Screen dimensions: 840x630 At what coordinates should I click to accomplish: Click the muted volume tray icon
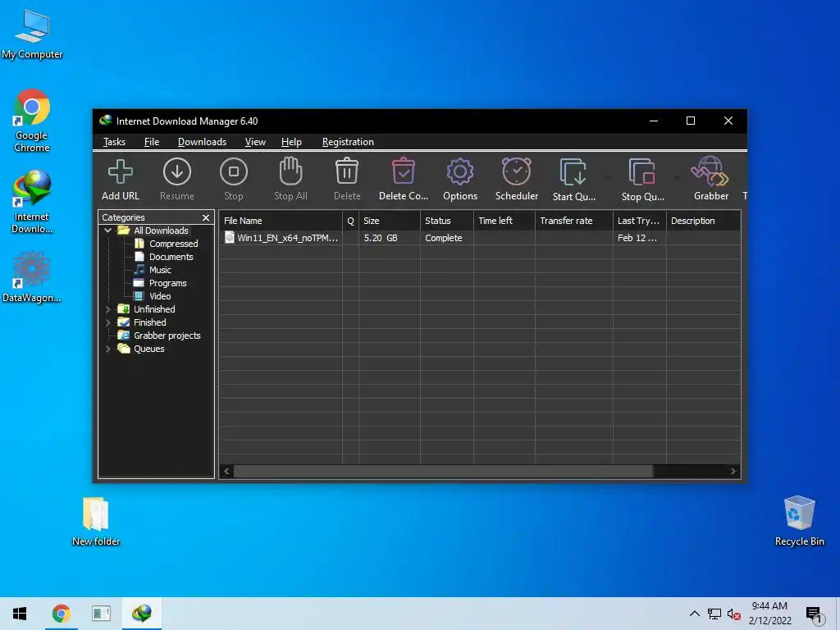pyautogui.click(x=733, y=614)
